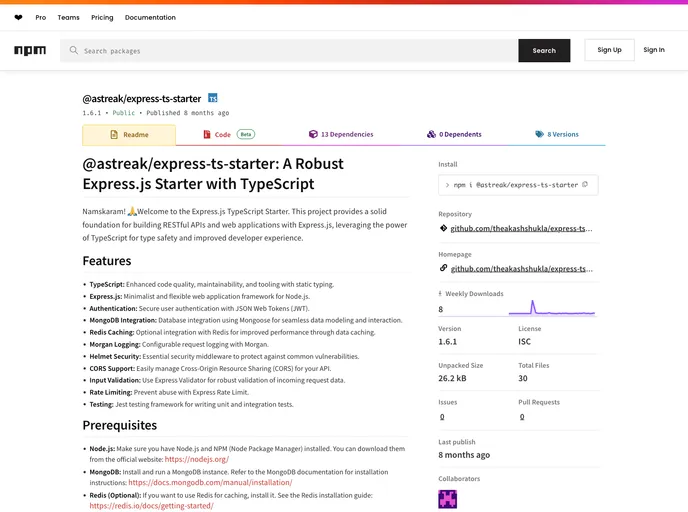Click the Beta badge next to Code

pyautogui.click(x=246, y=134)
